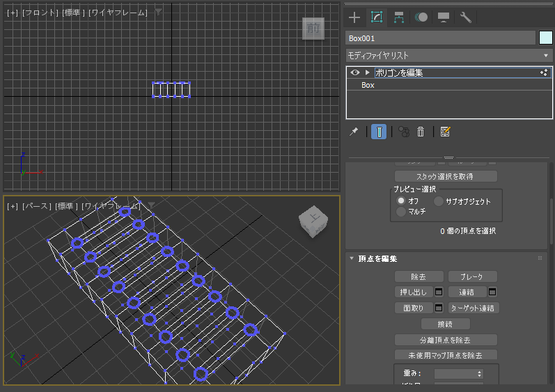Click the 重み spinner arrows

coord(479,374)
